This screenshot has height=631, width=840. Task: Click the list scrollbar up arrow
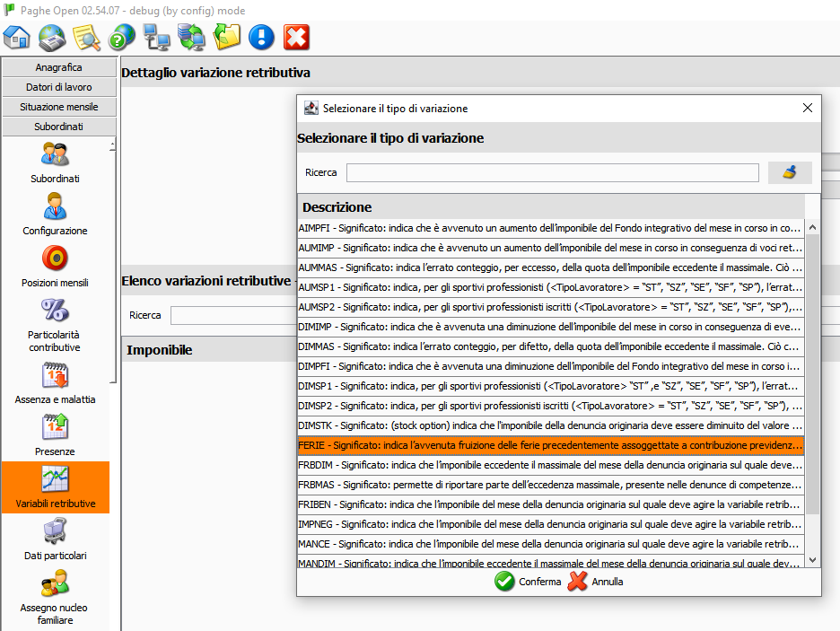812,227
